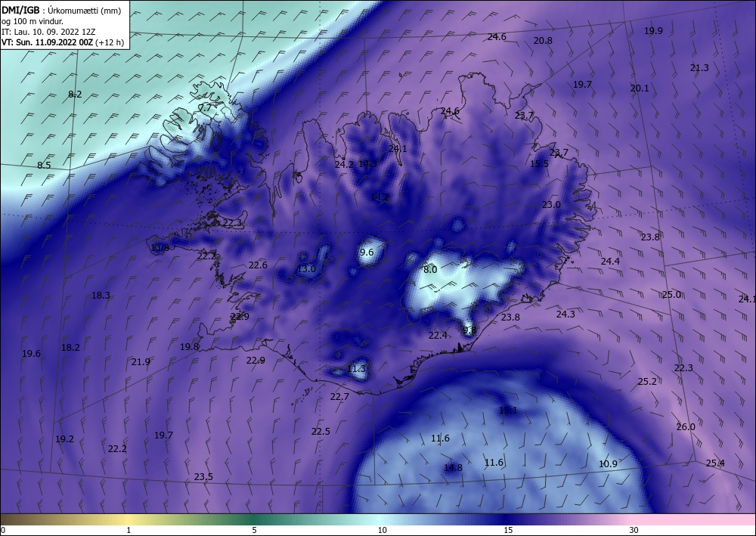Click the colour scale tick label 1
Screen dimensions: 756x536
pos(129,530)
